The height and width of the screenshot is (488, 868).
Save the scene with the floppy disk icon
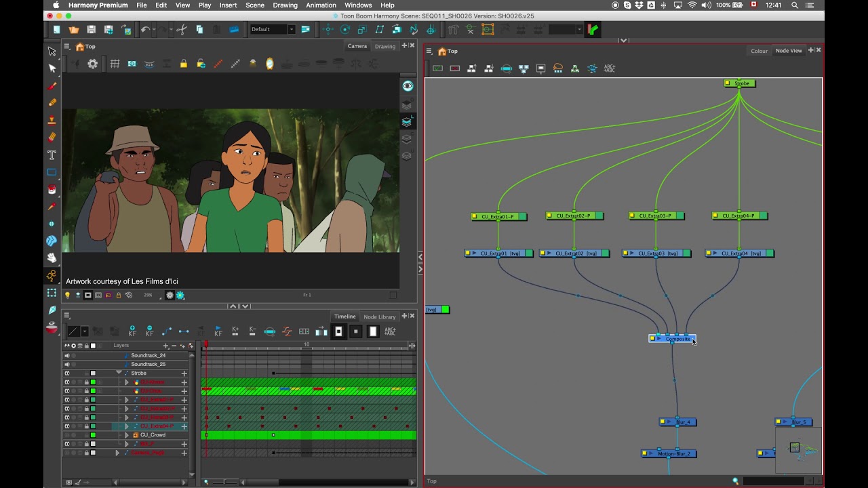[92, 30]
